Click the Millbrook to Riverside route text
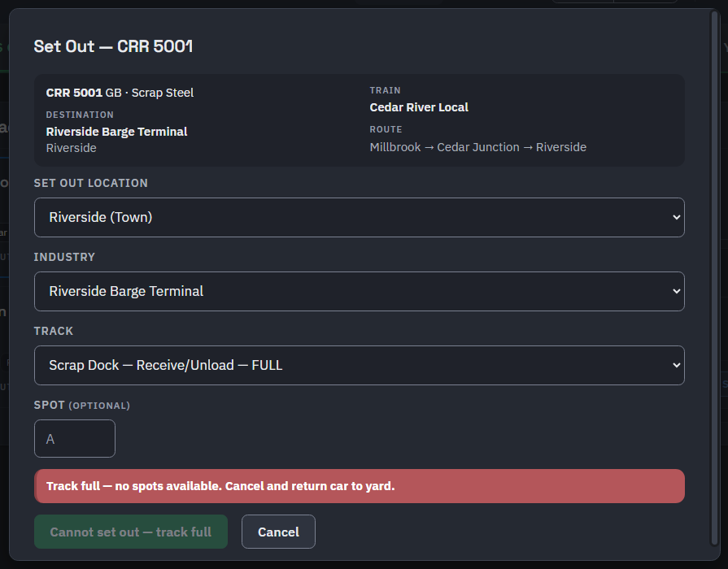The height and width of the screenshot is (569, 728). [x=477, y=147]
